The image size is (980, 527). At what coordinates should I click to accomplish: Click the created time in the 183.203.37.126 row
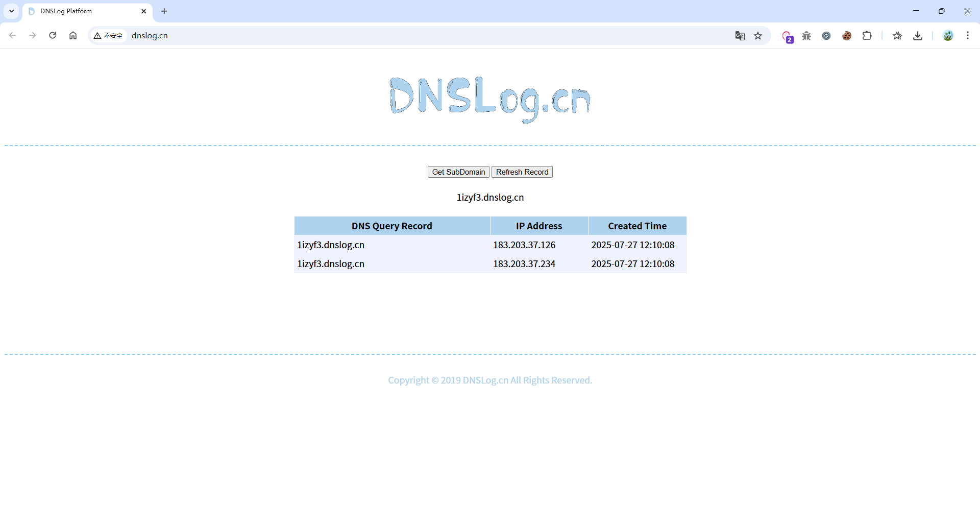(x=633, y=245)
